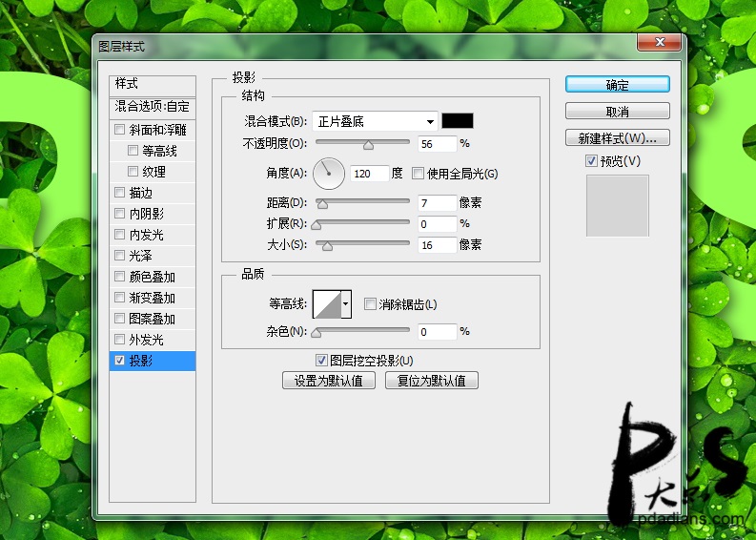Select the 颜色叠加 style row label

[152, 277]
